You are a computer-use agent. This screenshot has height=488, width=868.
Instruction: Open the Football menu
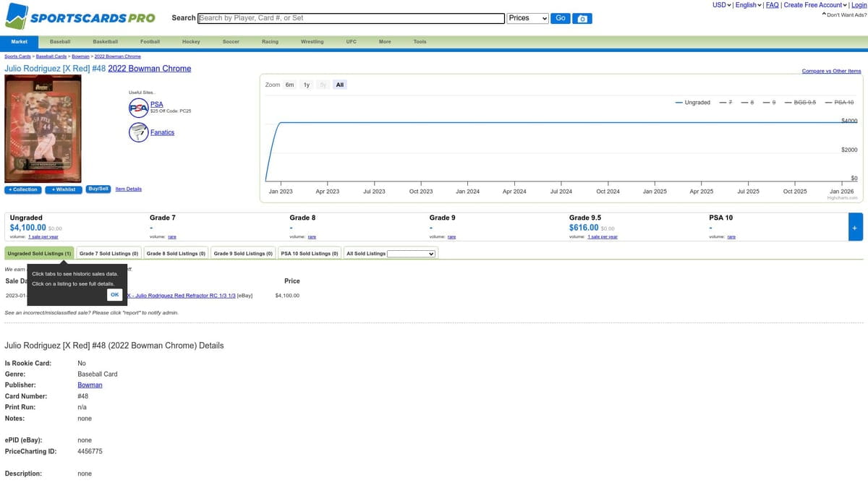click(x=150, y=42)
